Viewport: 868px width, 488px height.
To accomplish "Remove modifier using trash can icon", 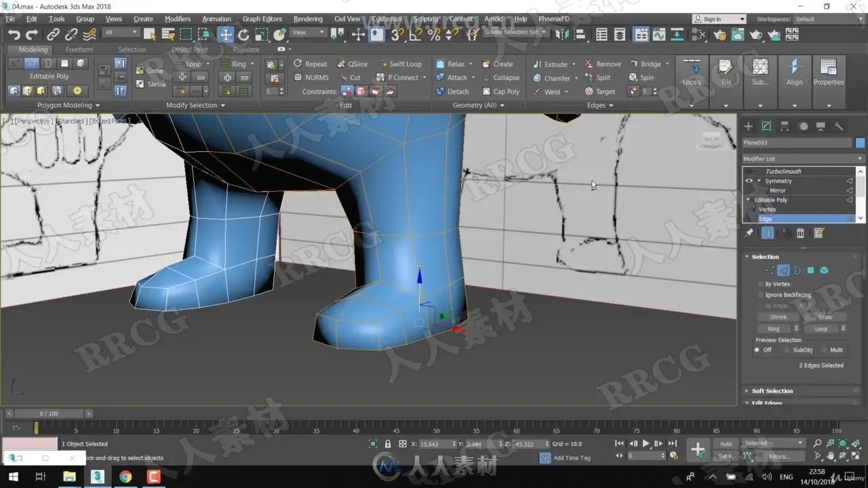I will pos(800,233).
